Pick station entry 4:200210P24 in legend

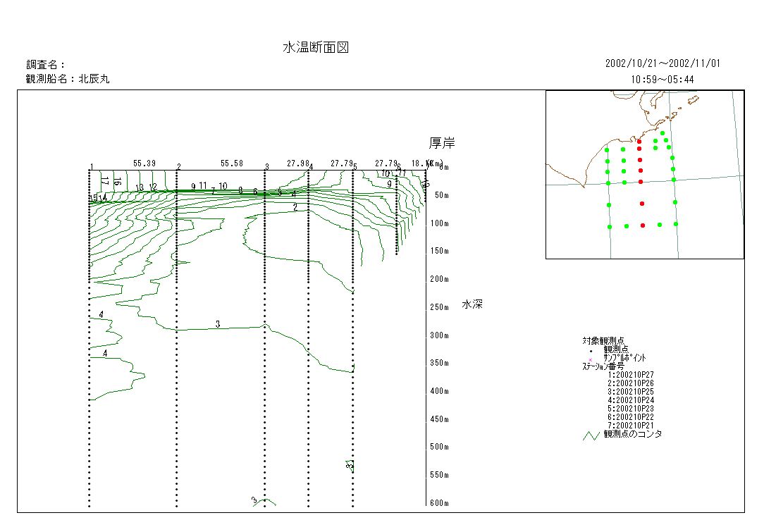(x=630, y=400)
